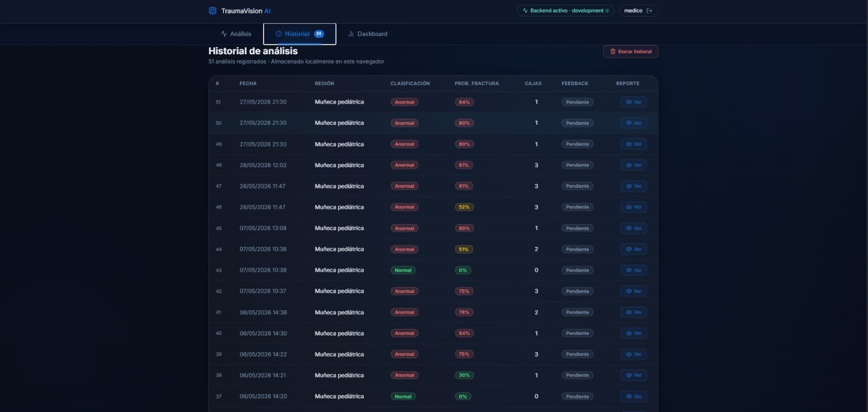868x412 pixels.
Task: Click Muñeca pediátrica in row 49
Action: (x=339, y=144)
